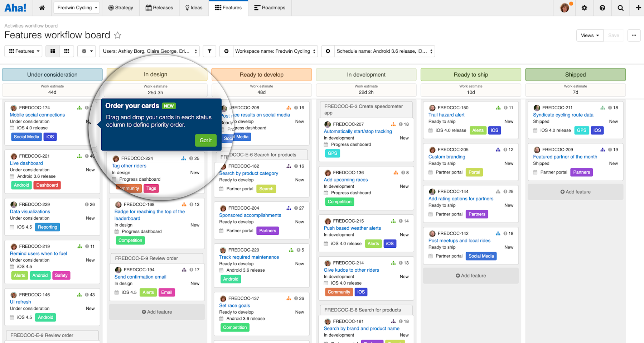Viewport: 644px width, 343px height.
Task: Open the Aha! settings gear icon
Action: click(x=584, y=8)
